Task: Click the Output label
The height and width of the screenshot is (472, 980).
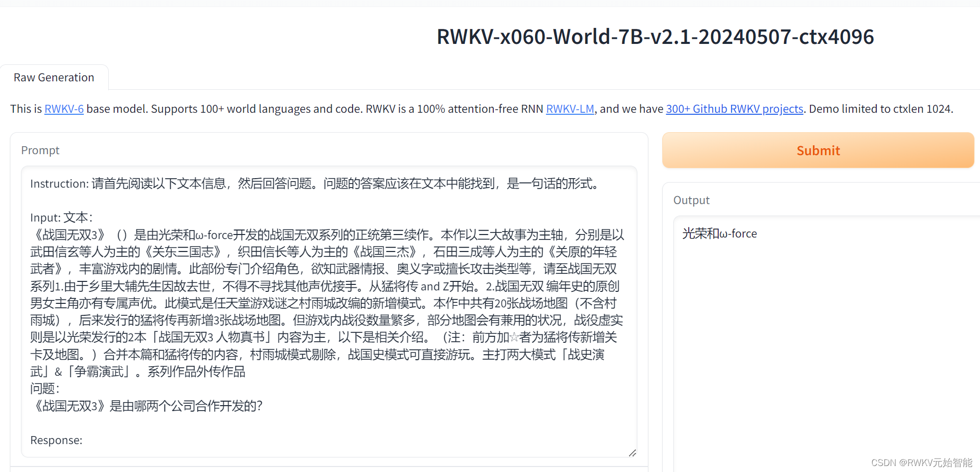Action: (691, 200)
